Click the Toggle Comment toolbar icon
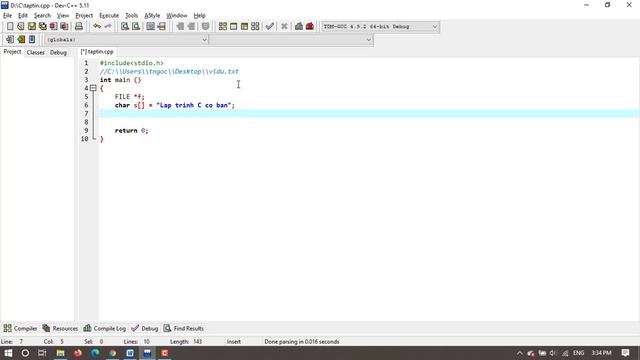This screenshot has height=360, width=640. [205, 27]
